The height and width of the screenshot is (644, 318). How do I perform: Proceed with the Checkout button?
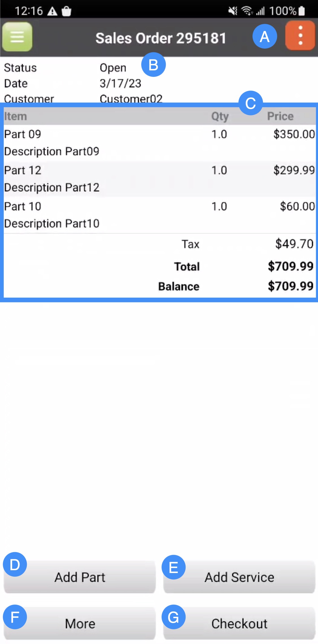[x=239, y=623]
